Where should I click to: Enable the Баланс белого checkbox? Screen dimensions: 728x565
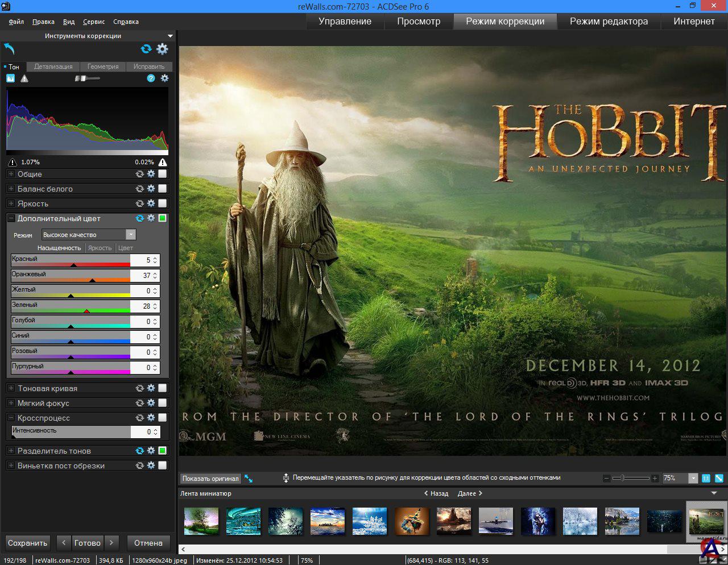162,189
